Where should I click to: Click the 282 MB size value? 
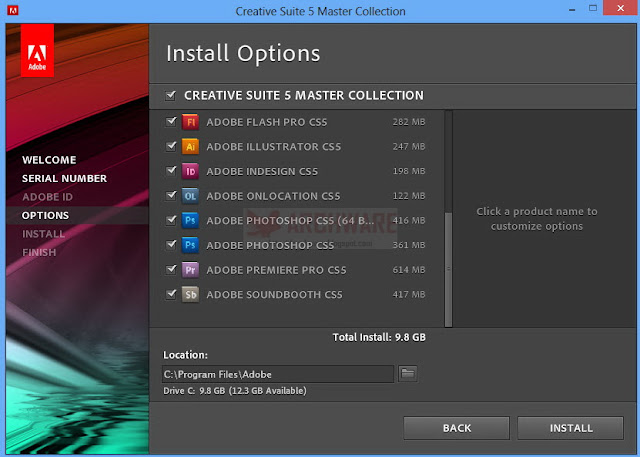409,122
